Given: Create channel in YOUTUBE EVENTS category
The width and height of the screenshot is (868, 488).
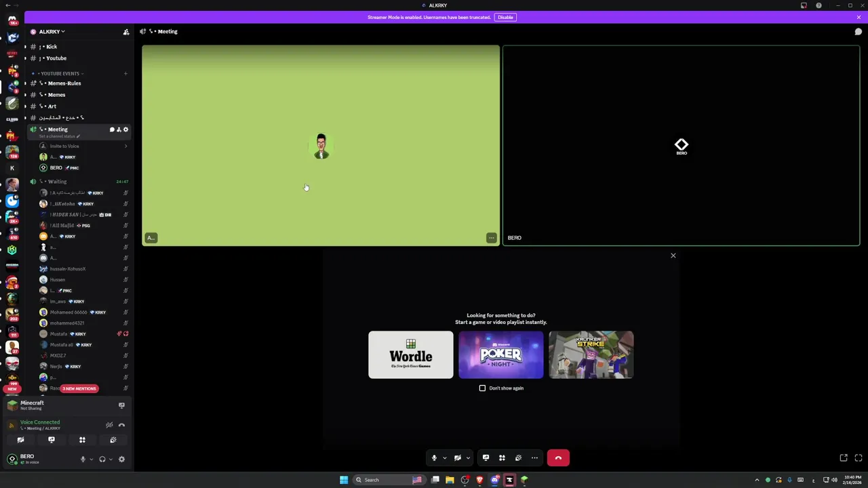Looking at the screenshot, I should pos(125,73).
